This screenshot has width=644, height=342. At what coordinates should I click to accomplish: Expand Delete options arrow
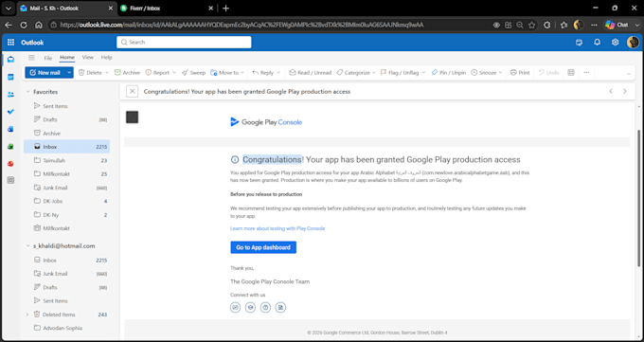(107, 72)
